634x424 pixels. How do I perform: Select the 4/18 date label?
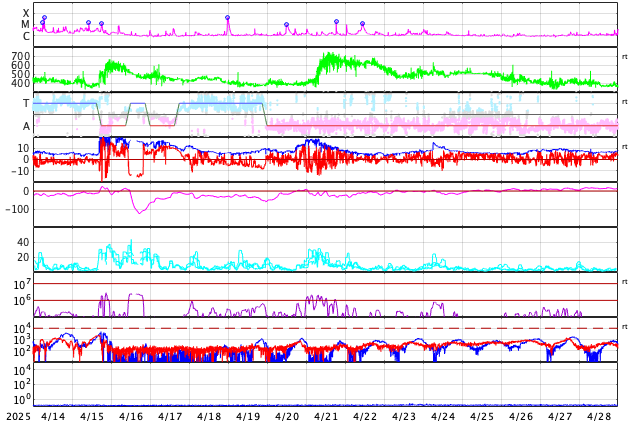click(209, 416)
